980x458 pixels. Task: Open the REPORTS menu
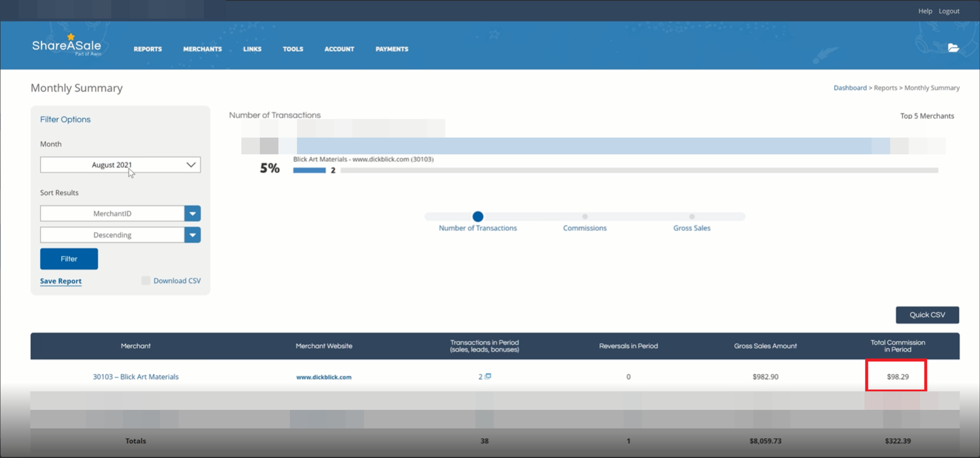click(x=148, y=49)
